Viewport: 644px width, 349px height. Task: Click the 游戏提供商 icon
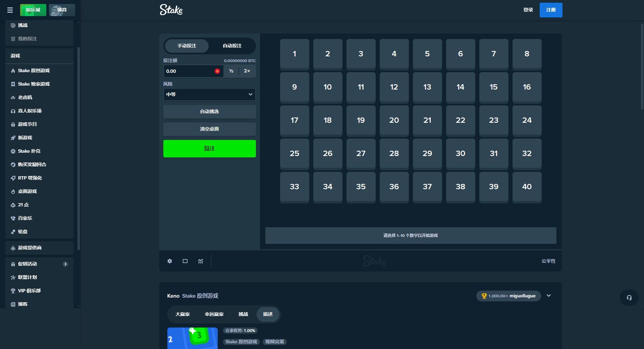click(x=13, y=248)
